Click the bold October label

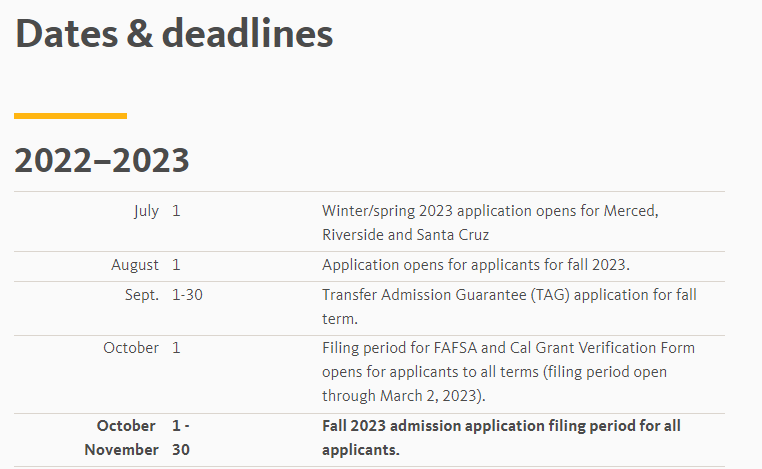click(x=126, y=426)
